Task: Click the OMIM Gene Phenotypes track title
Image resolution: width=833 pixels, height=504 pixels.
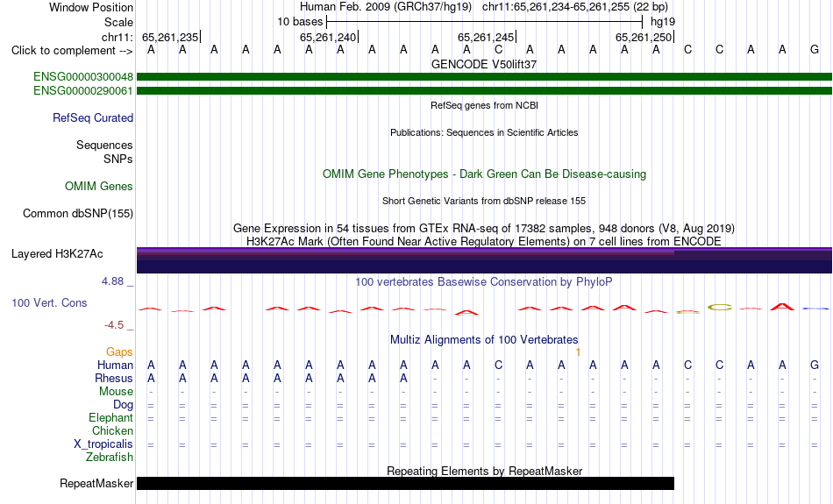Action: (485, 174)
